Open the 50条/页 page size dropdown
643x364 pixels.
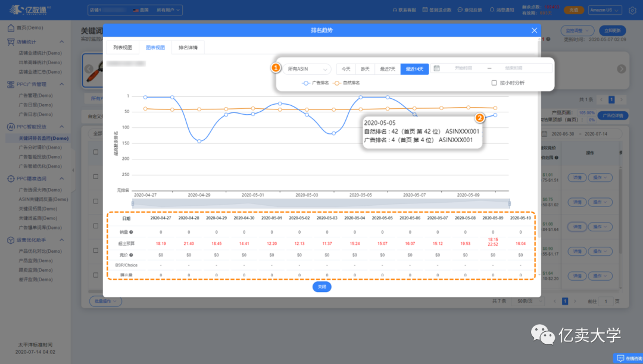tap(527, 302)
